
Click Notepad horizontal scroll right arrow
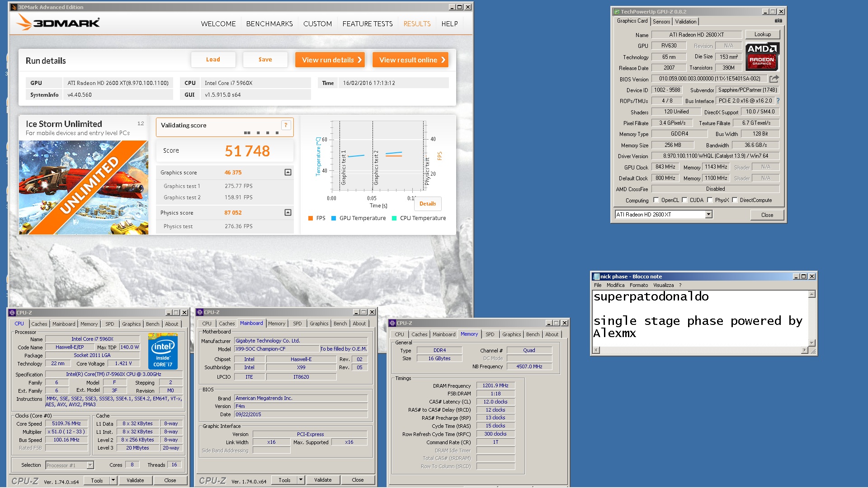pyautogui.click(x=804, y=350)
